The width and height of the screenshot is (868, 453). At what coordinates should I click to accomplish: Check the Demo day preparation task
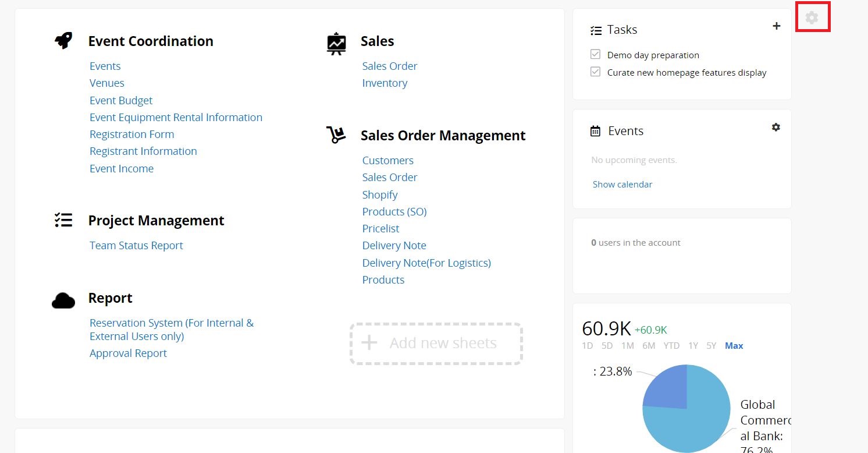point(595,55)
